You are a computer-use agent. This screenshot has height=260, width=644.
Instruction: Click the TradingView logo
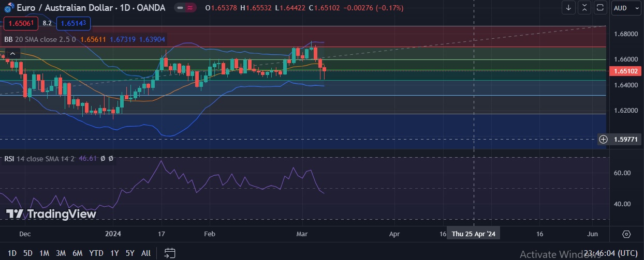click(51, 213)
